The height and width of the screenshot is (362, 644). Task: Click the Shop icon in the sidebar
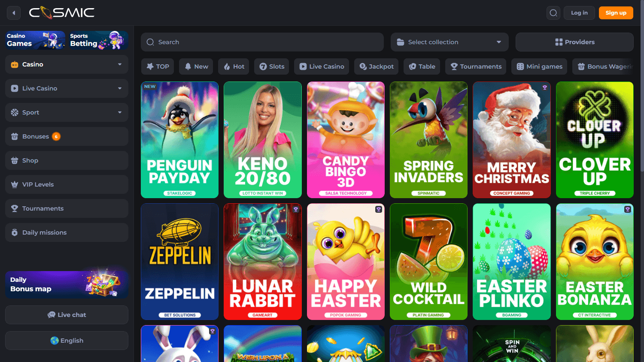[14, 160]
